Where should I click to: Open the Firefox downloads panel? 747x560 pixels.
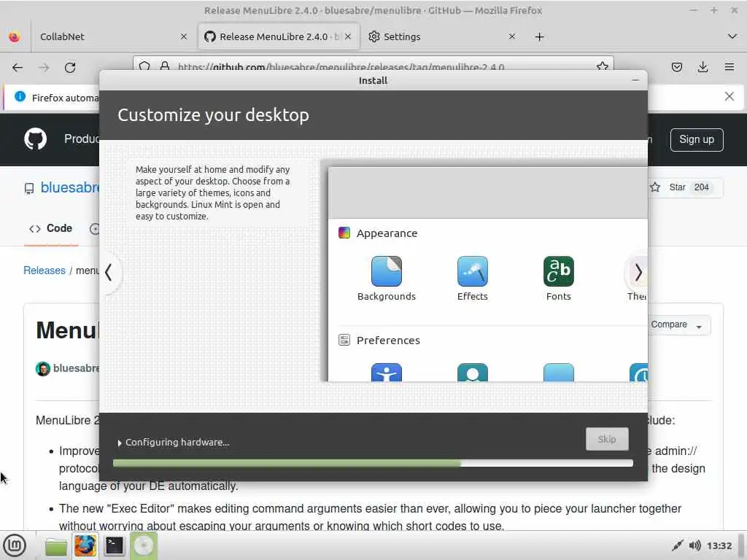point(703,68)
